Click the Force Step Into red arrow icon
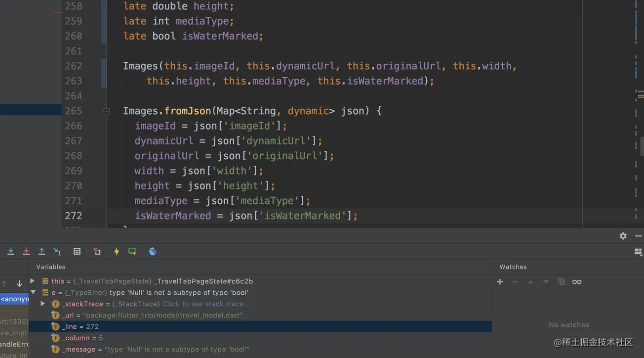 [26, 252]
